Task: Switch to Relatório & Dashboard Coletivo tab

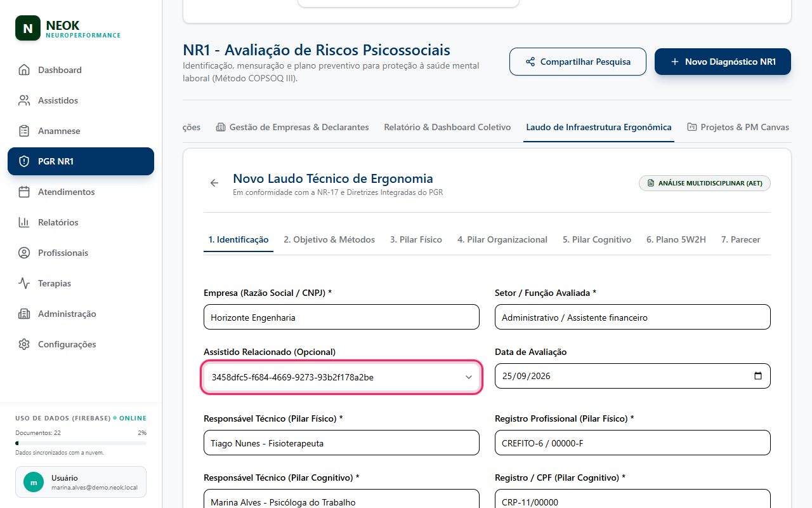Action: [447, 127]
